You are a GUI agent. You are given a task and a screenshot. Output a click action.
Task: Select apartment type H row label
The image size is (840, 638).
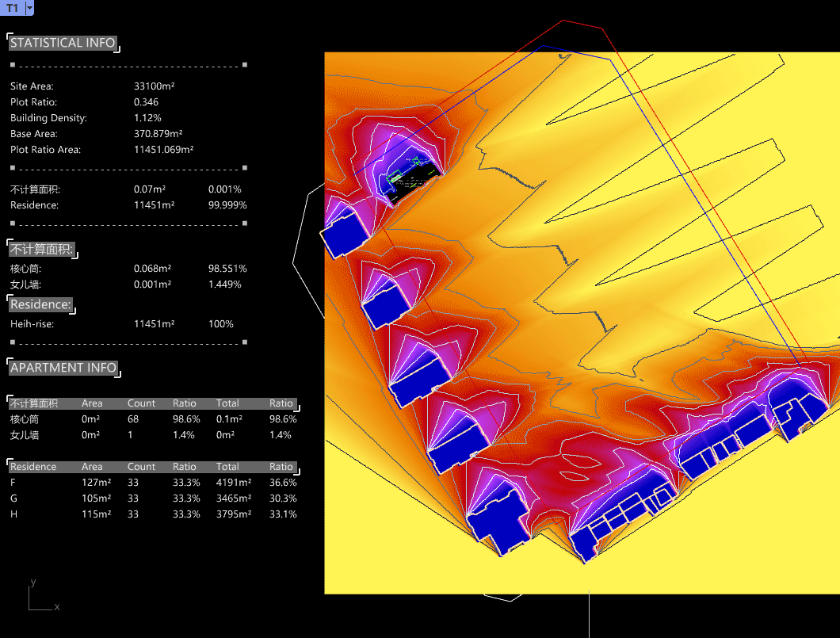(13, 514)
